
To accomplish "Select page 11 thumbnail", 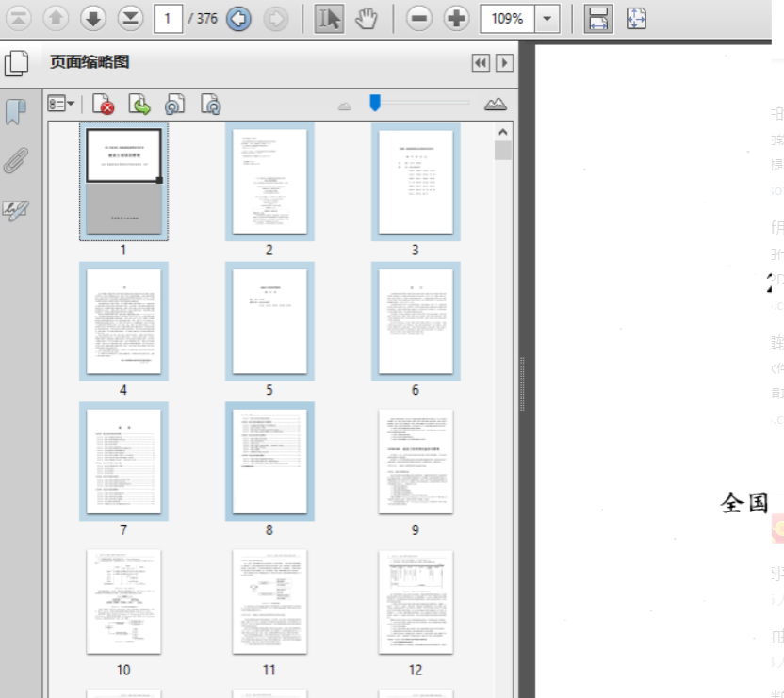I will pyautogui.click(x=269, y=602).
